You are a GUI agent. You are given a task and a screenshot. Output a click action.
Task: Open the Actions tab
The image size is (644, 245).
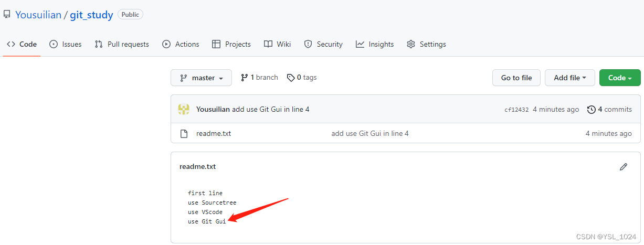coord(181,44)
